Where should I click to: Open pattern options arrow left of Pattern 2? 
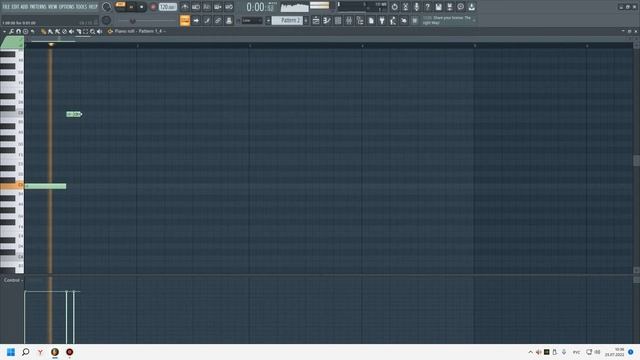(x=268, y=20)
